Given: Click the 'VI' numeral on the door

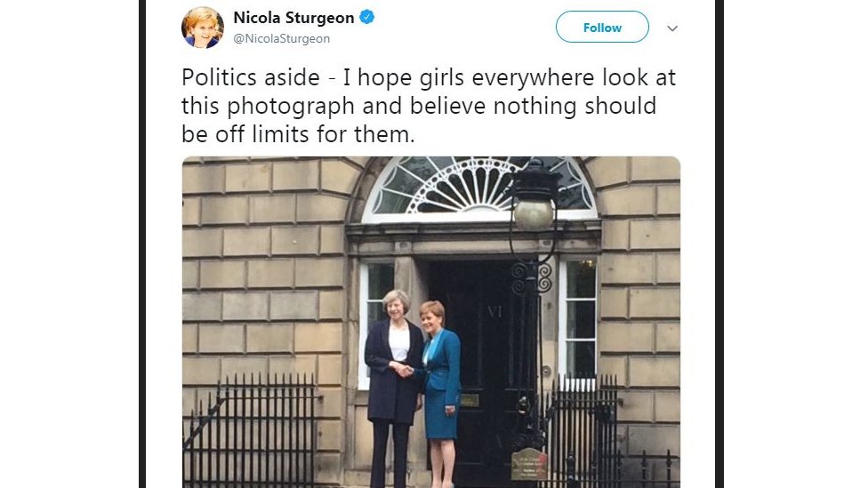Looking at the screenshot, I should [x=494, y=312].
